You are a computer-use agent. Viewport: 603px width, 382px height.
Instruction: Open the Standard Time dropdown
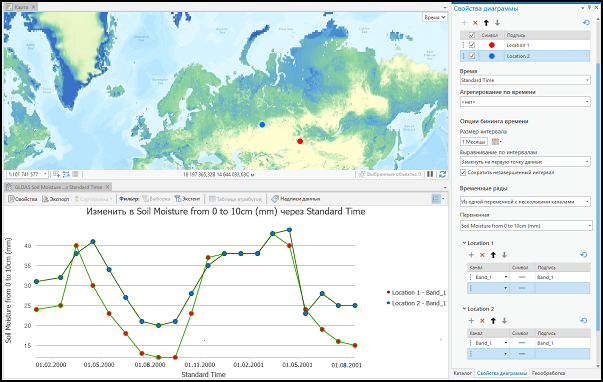click(x=525, y=80)
